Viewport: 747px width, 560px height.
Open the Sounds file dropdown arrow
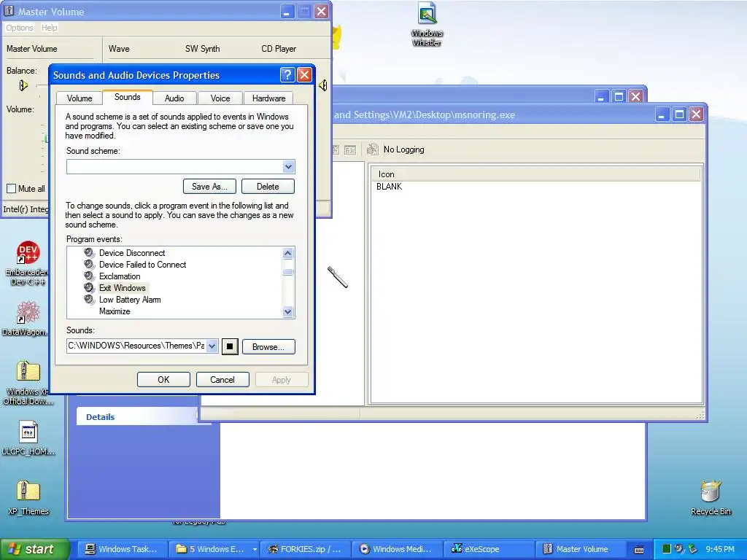(212, 346)
